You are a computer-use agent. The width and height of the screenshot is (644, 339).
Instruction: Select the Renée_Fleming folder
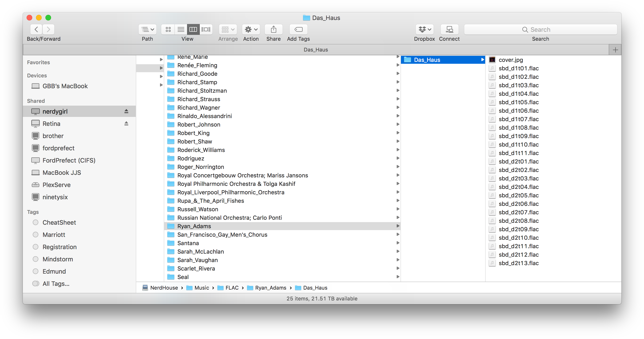tap(283, 65)
